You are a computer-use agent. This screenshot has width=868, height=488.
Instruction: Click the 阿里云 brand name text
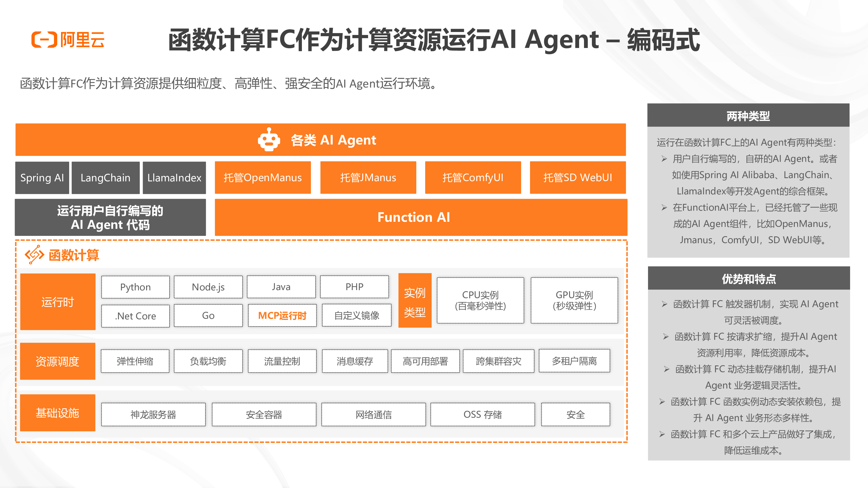[x=82, y=40]
